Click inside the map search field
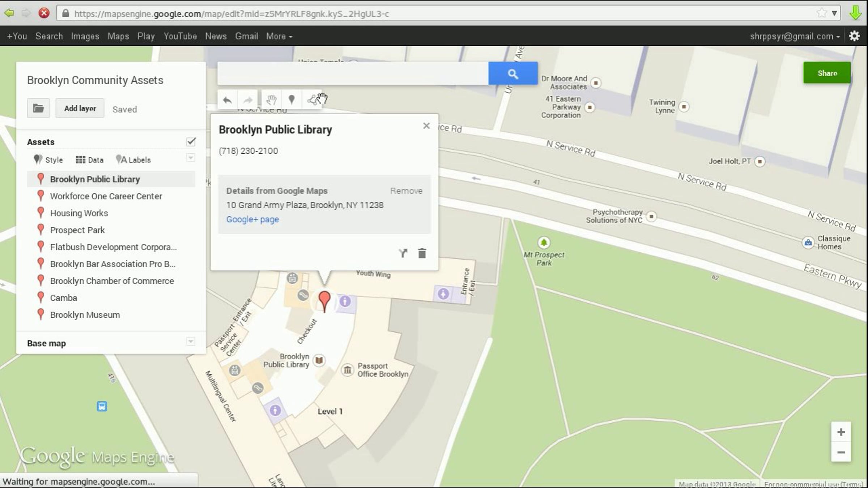868x488 pixels. pos(353,74)
